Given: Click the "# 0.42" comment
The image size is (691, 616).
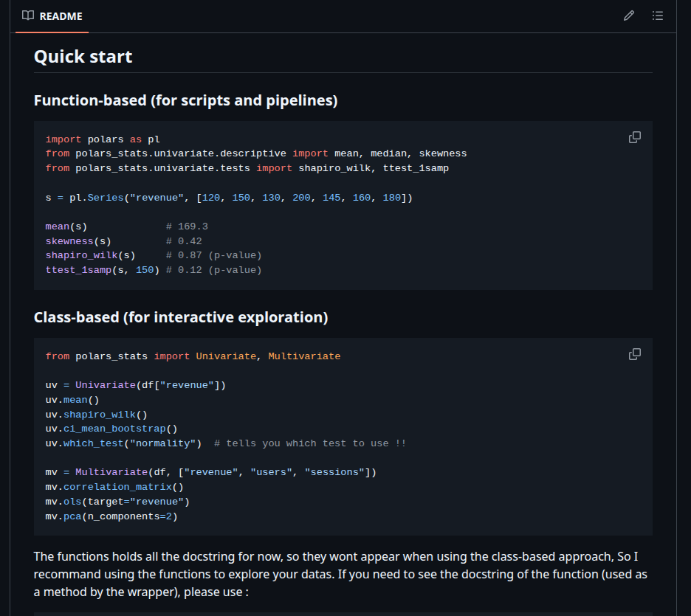Looking at the screenshot, I should [x=184, y=241].
